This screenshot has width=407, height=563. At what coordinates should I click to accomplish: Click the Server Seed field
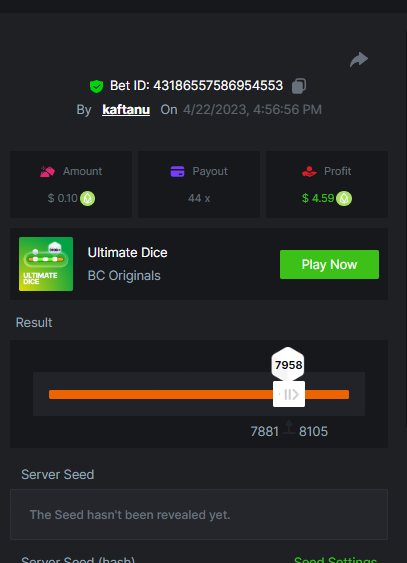(199, 514)
